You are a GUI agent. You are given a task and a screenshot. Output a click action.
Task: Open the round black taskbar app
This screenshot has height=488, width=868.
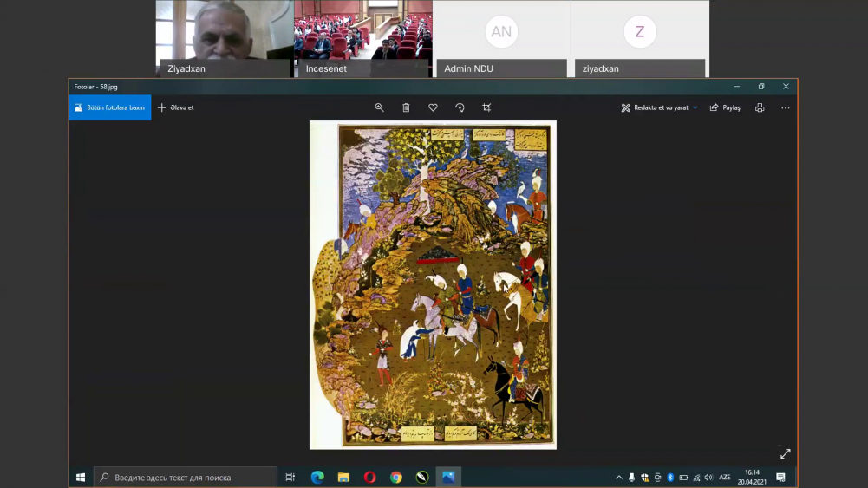coord(422,477)
